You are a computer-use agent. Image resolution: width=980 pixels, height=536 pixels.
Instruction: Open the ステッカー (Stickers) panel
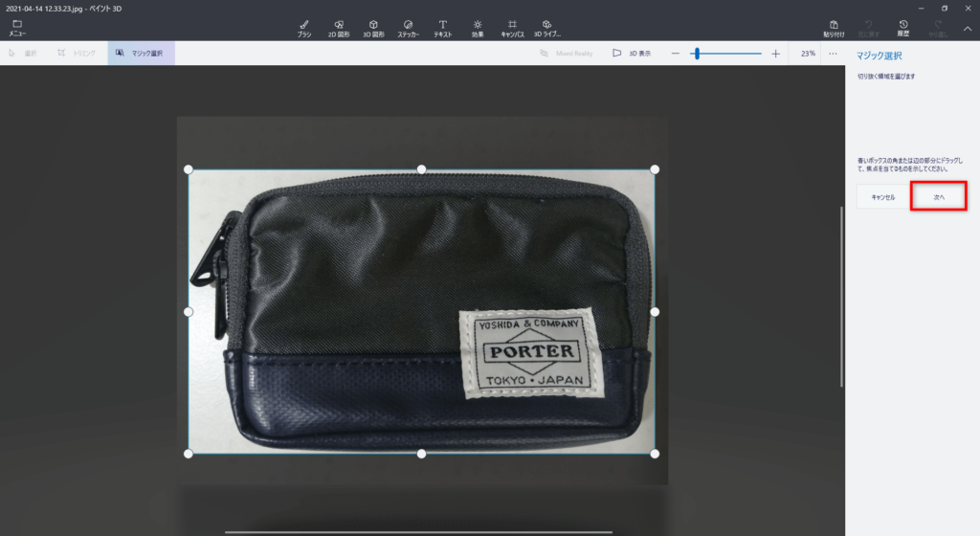(x=408, y=29)
